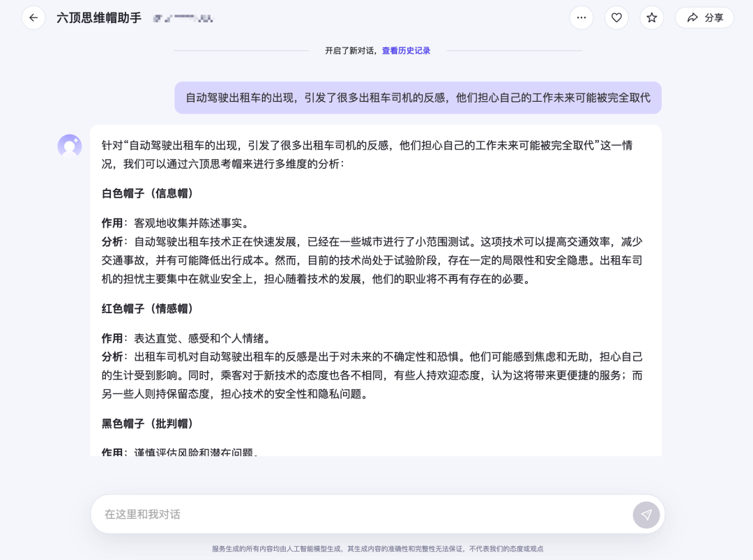Screen dimensions: 753x560
Task: Open the three-dots more options menu
Action: point(581,17)
